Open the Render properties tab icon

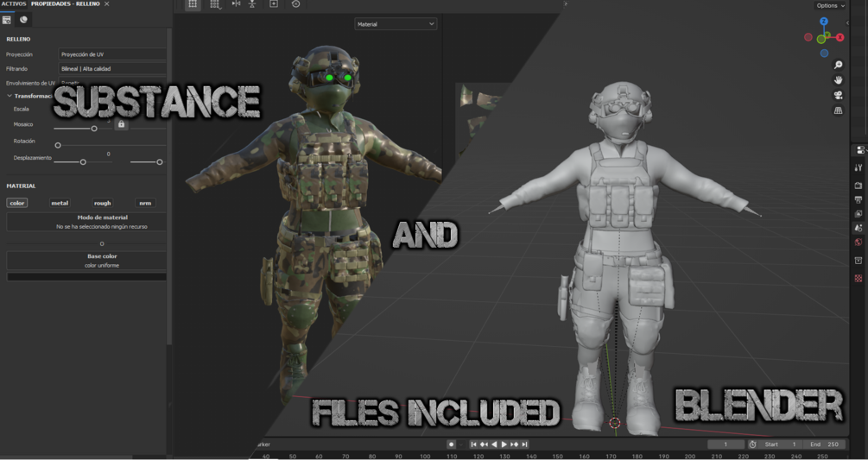pyautogui.click(x=858, y=186)
